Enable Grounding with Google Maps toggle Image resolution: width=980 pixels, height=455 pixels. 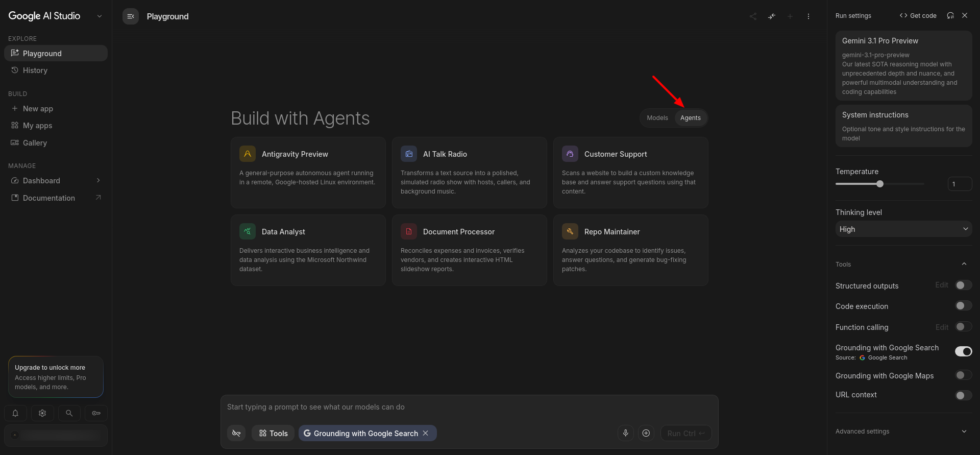(x=964, y=375)
